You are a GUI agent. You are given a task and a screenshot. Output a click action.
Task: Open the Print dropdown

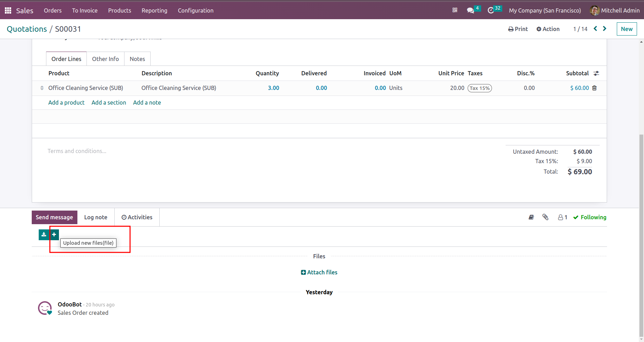[x=518, y=29]
